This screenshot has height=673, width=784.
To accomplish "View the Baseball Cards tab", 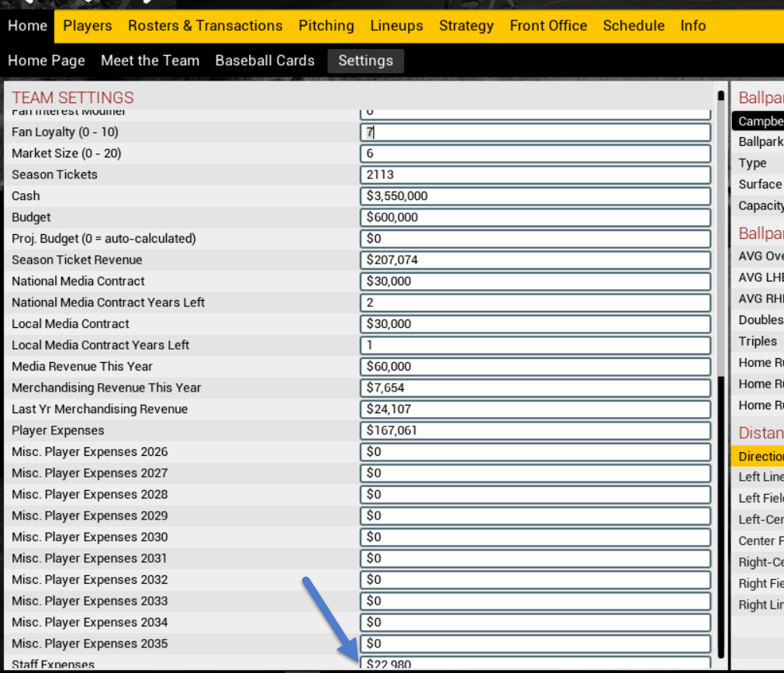I will pyautogui.click(x=264, y=60).
